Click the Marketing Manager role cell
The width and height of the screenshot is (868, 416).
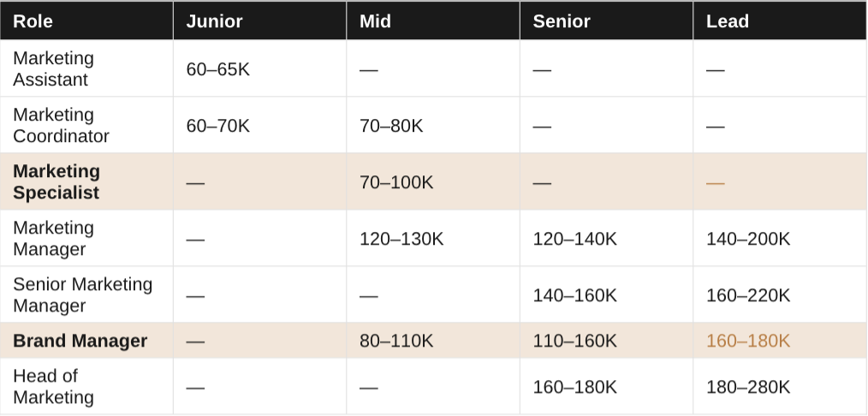click(x=86, y=238)
